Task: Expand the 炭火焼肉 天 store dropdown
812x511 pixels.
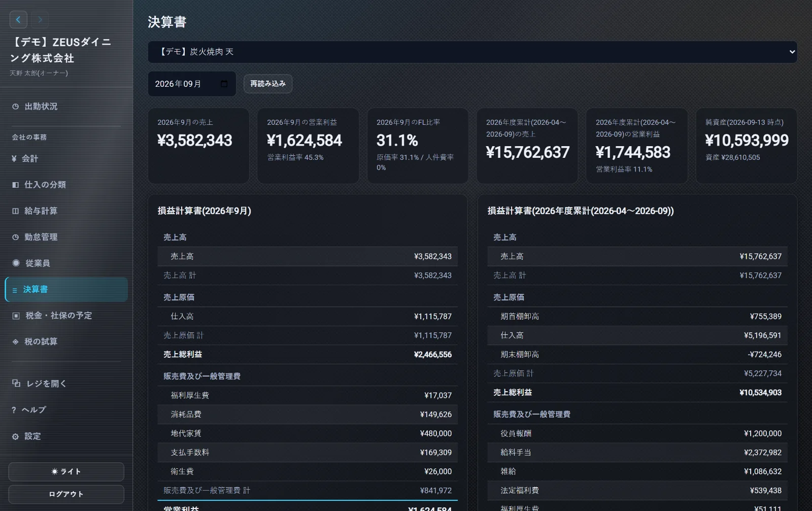Action: 472,52
